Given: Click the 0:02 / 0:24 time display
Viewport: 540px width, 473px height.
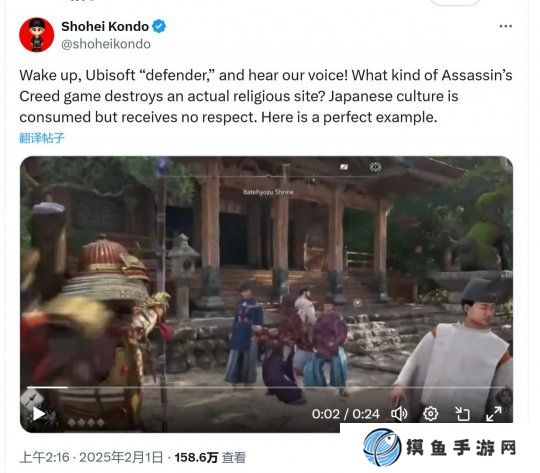Looking at the screenshot, I should tap(345, 414).
